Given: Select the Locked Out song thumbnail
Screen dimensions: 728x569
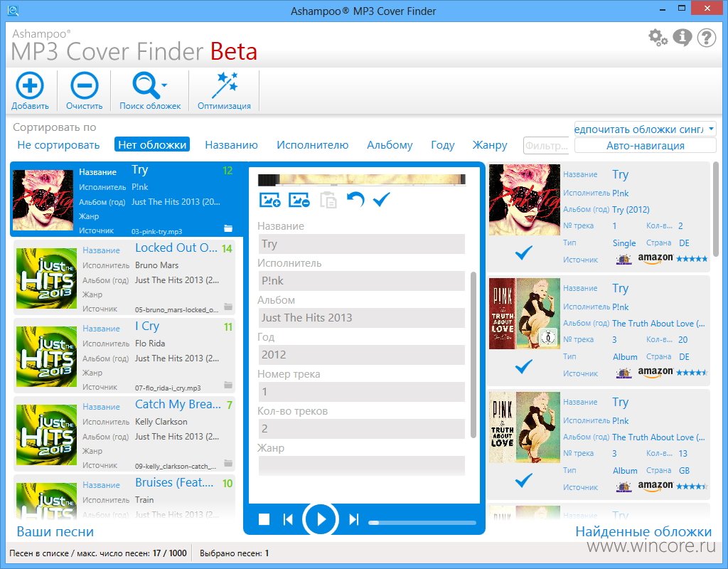Looking at the screenshot, I should (46, 278).
